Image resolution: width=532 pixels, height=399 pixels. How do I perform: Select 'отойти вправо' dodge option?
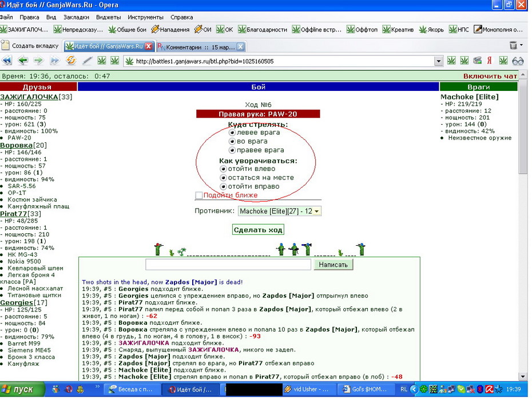[x=223, y=186]
